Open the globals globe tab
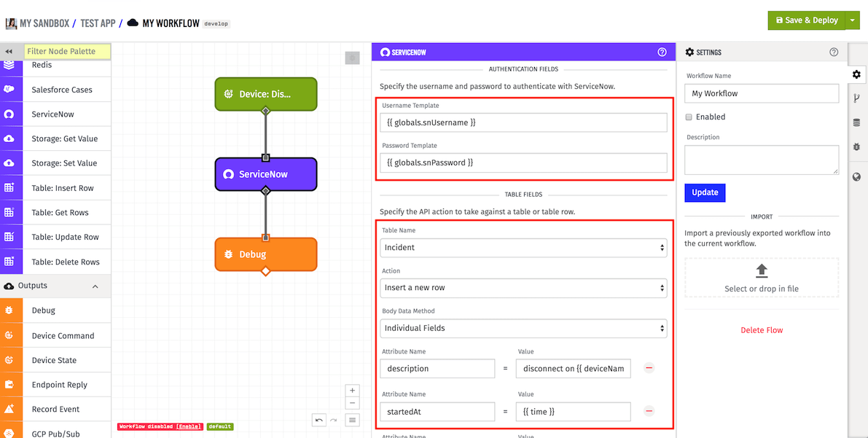 (857, 177)
